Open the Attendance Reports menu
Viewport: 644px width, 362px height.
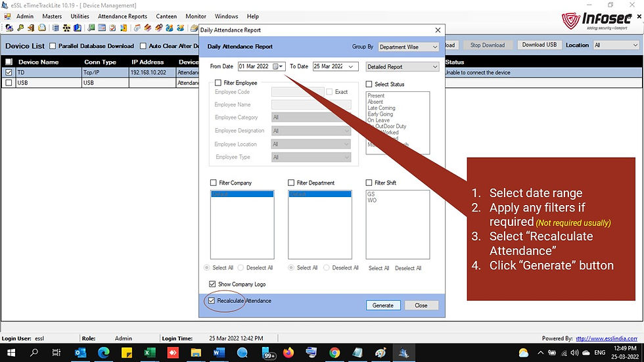pos(122,16)
